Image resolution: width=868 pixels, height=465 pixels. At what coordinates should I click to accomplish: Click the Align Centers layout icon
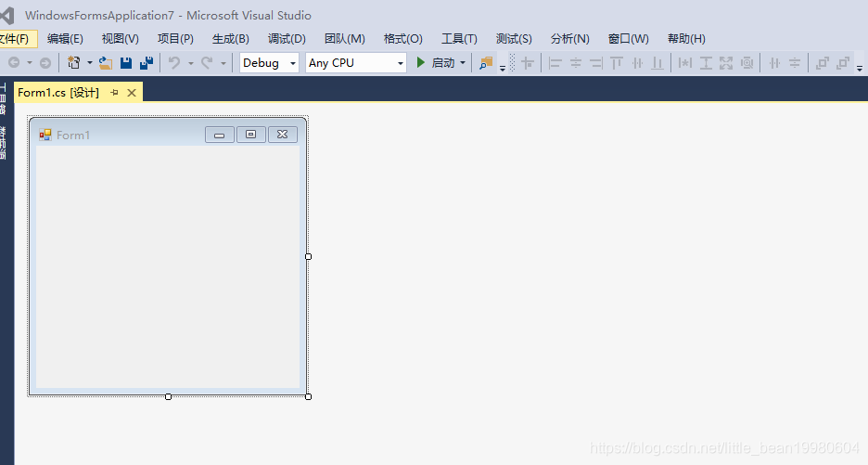pos(576,62)
